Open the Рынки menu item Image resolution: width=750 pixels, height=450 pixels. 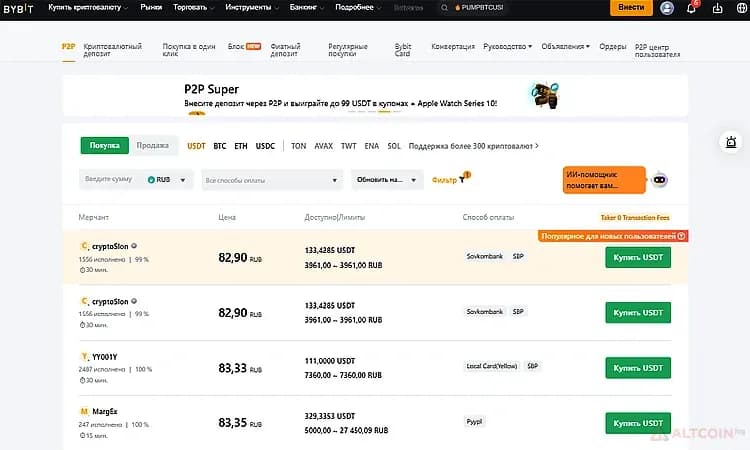[x=151, y=8]
